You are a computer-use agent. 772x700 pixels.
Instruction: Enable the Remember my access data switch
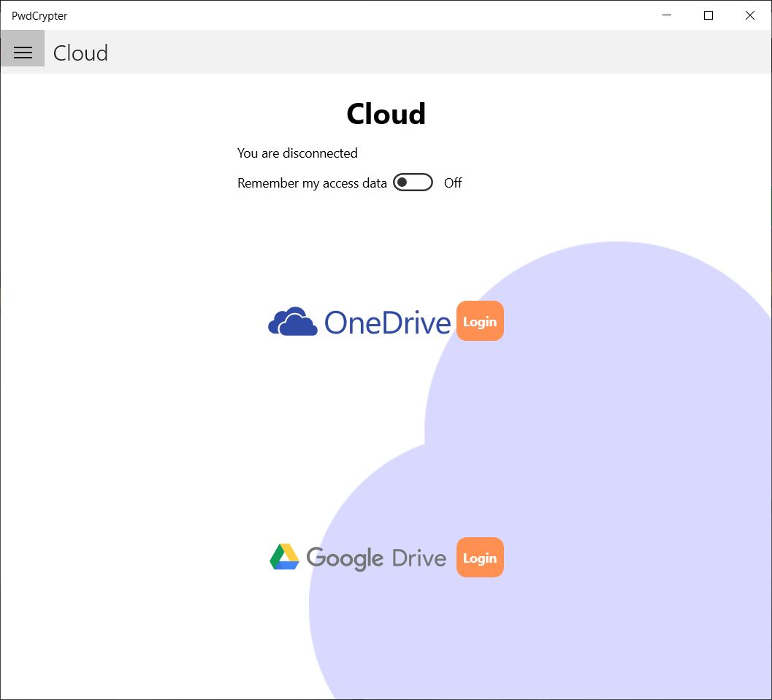tap(413, 182)
